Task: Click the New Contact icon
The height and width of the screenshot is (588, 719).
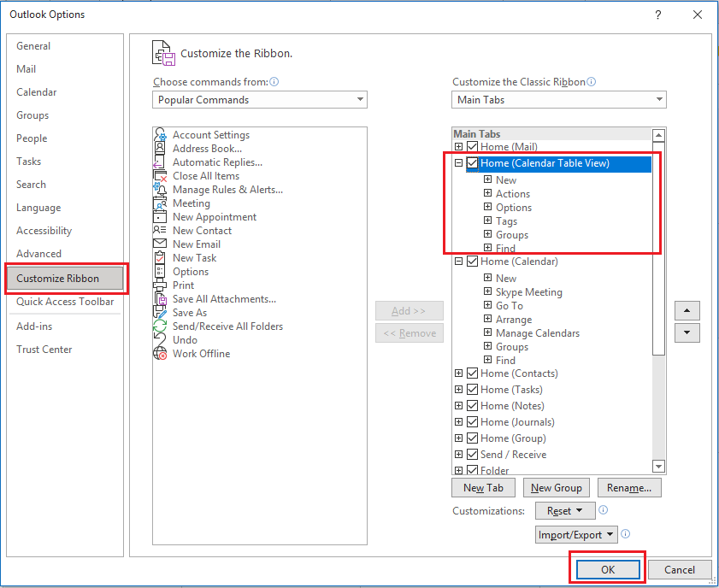Action: tap(160, 230)
